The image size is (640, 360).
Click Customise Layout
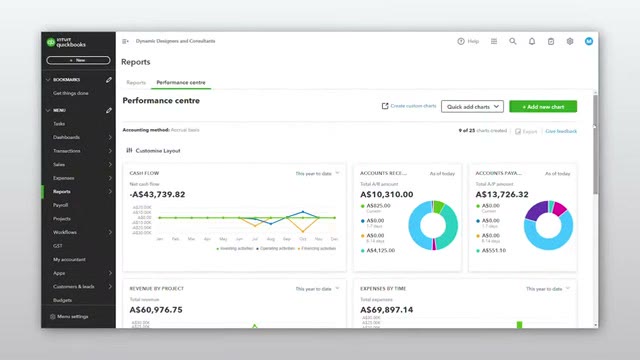(x=158, y=151)
